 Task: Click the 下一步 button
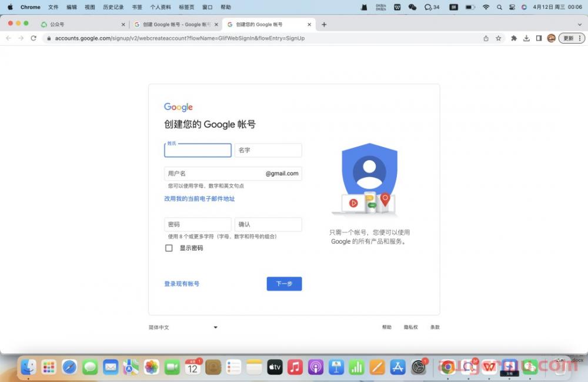point(284,284)
